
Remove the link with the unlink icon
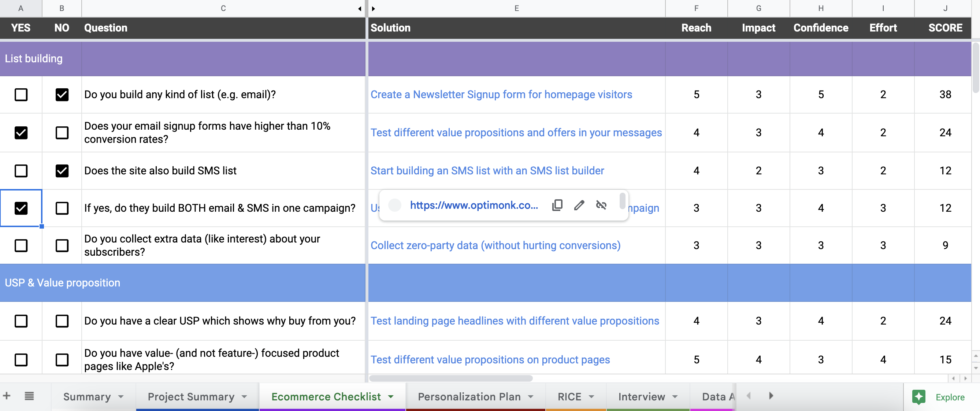pos(601,205)
